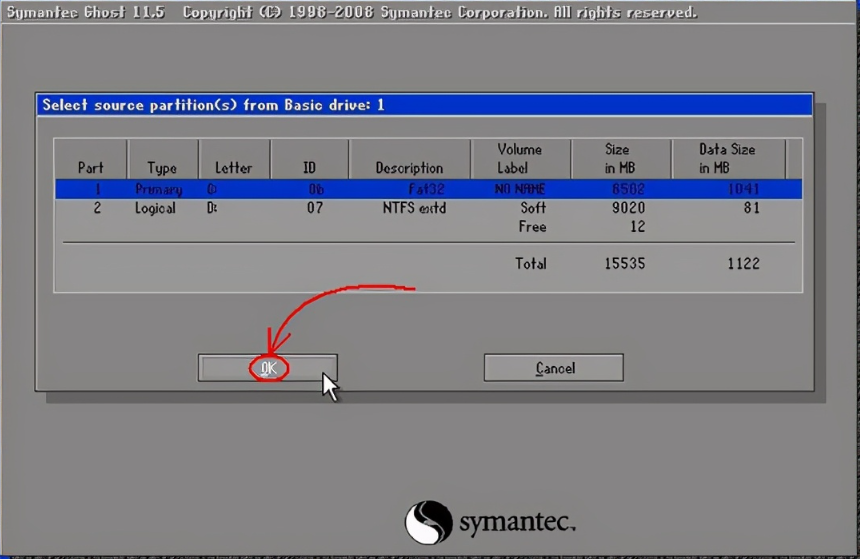The width and height of the screenshot is (860, 559).
Task: Click the Volume Label column header
Action: pos(519,158)
